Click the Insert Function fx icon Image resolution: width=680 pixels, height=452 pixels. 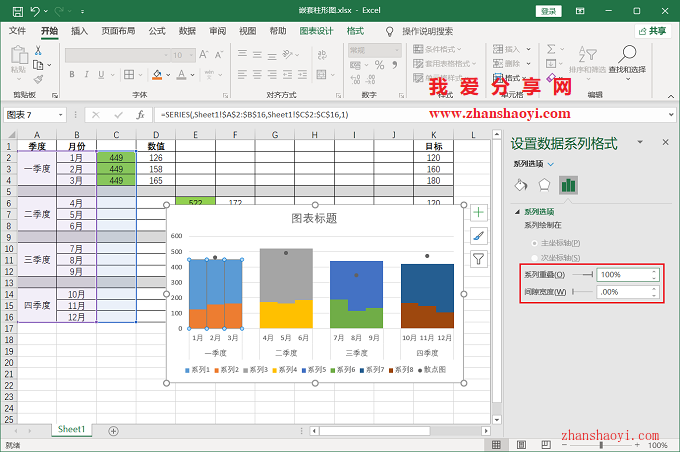pyautogui.click(x=140, y=115)
